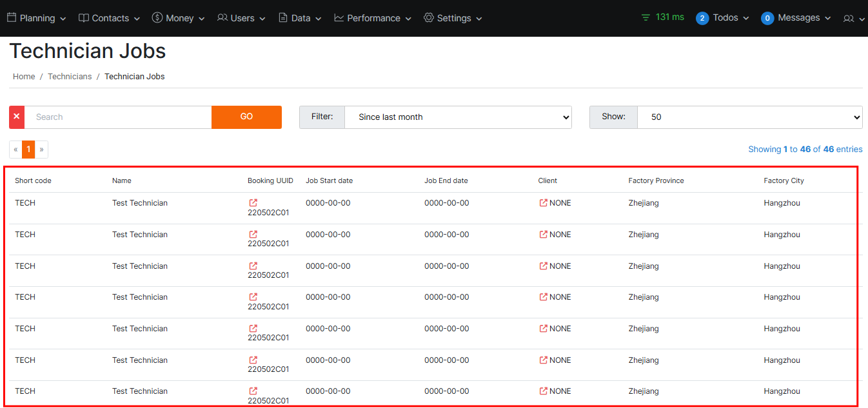Open the Performance menu
The width and height of the screenshot is (868, 408).
373,18
